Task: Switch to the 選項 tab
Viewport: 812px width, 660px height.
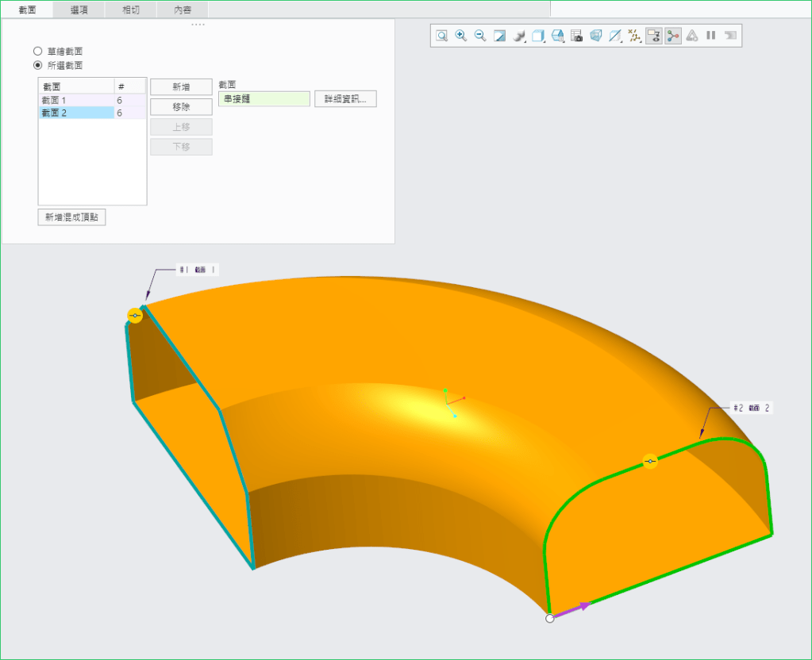Action: click(79, 10)
